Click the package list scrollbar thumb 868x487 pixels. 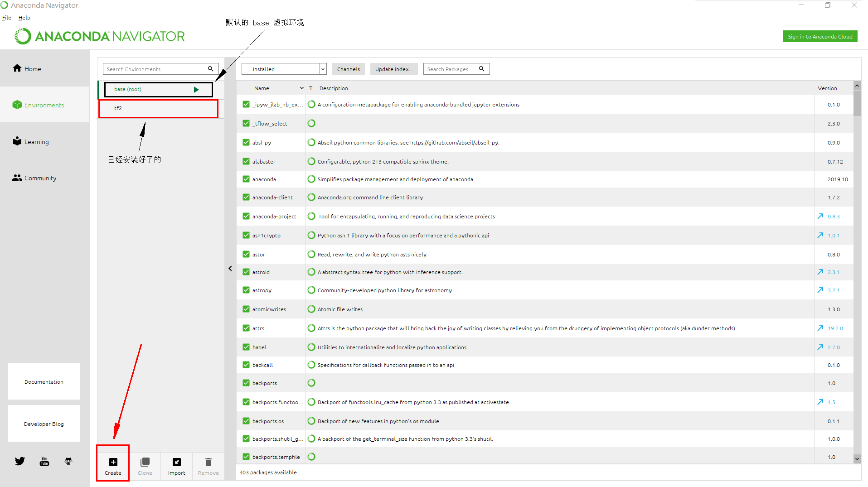(857, 103)
